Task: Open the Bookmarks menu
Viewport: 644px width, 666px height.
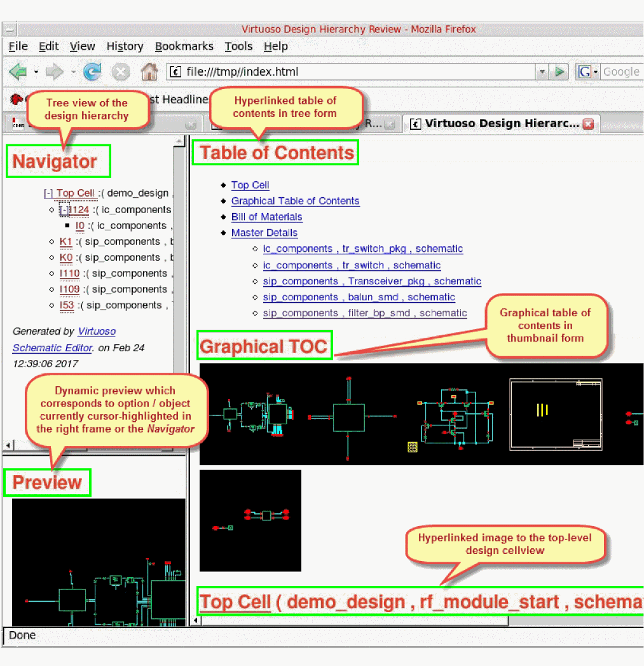Action: [184, 46]
